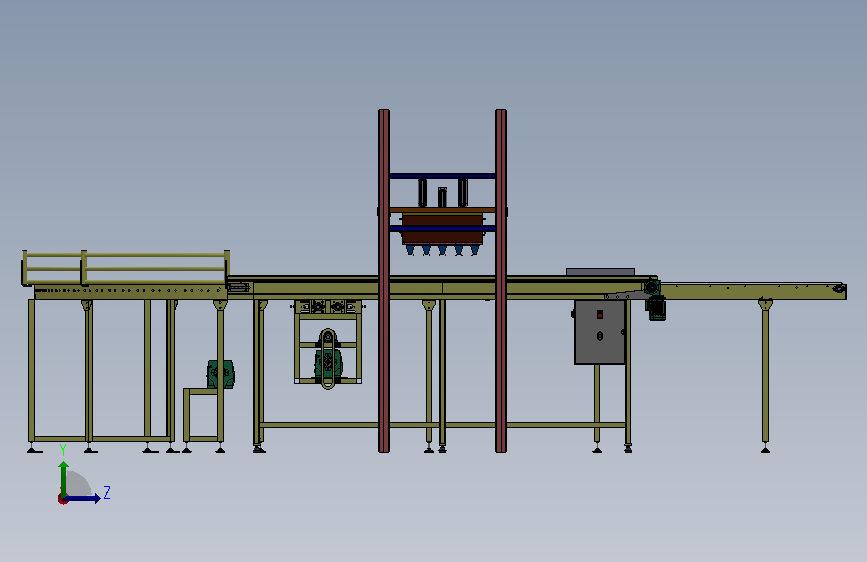Select the left red vertical gantry column
Screen dimensions: 867x562
(384, 281)
